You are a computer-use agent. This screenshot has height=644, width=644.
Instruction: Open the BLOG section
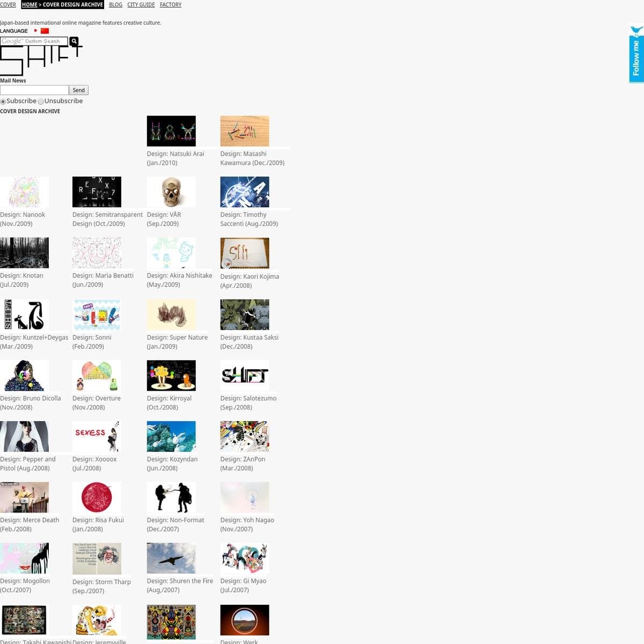point(115,4)
